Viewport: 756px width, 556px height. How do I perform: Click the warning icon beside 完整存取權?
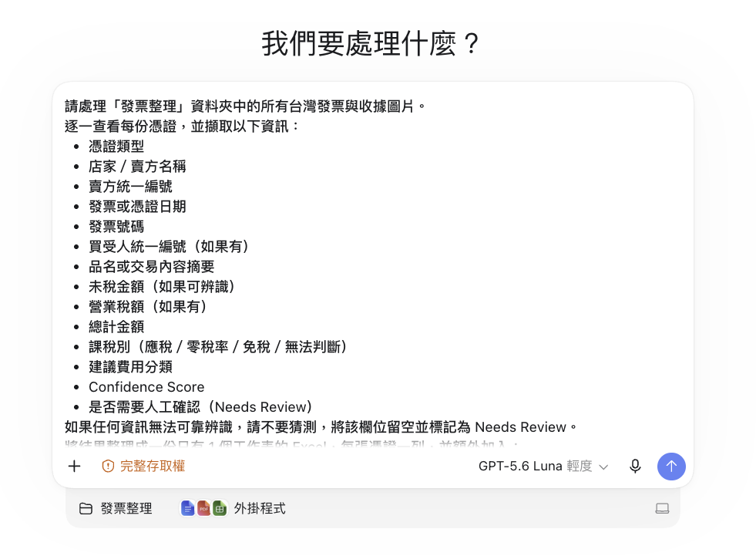click(108, 467)
